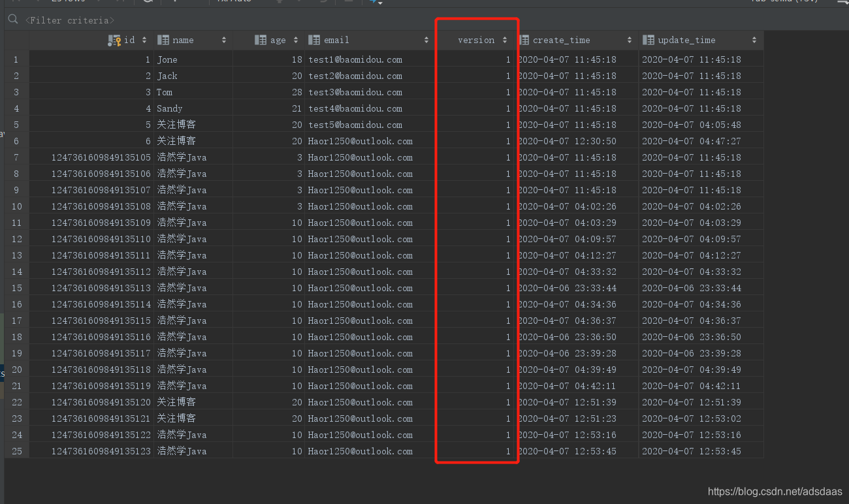
Task: Click age cell 21 in Sandy's row
Action: coord(268,108)
